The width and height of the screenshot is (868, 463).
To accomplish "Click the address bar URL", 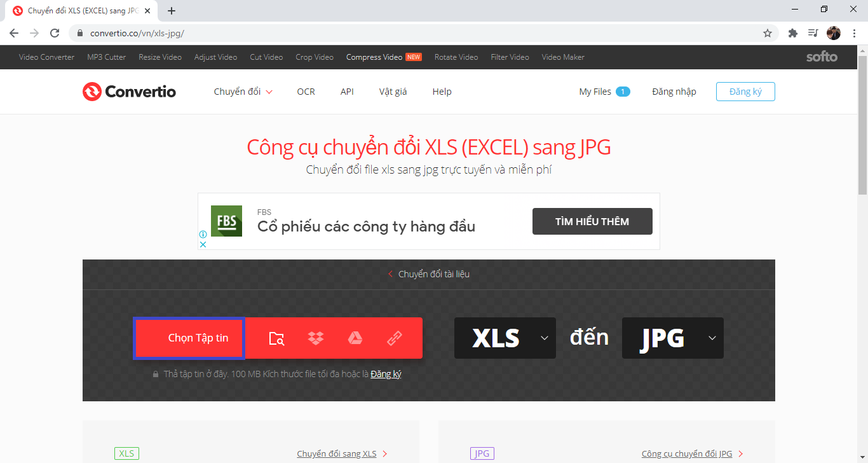I will (x=137, y=33).
